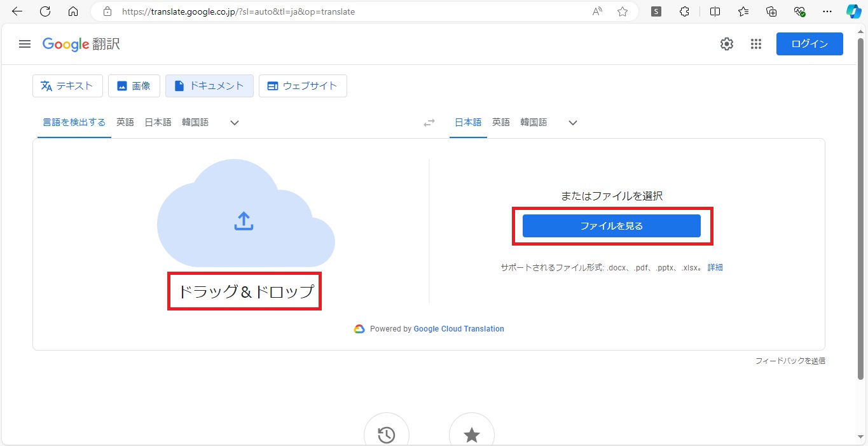
Task: Switch to ウェブサイト translation mode
Action: pyautogui.click(x=303, y=86)
